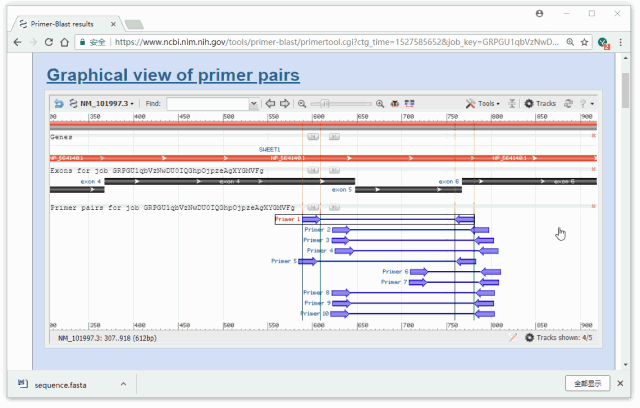Viewport: 640px width, 408px height.
Task: Select the Primer 10 label
Action: click(x=315, y=314)
